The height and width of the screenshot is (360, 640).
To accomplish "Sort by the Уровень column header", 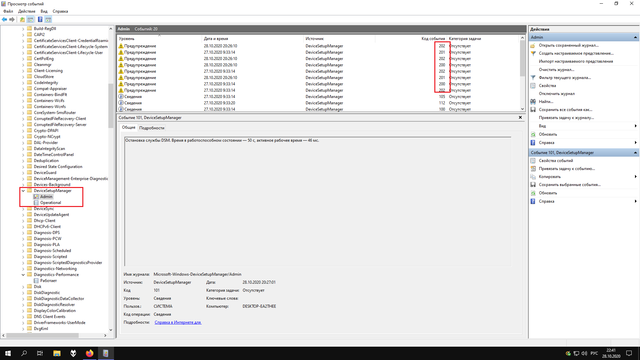I will (x=159, y=39).
